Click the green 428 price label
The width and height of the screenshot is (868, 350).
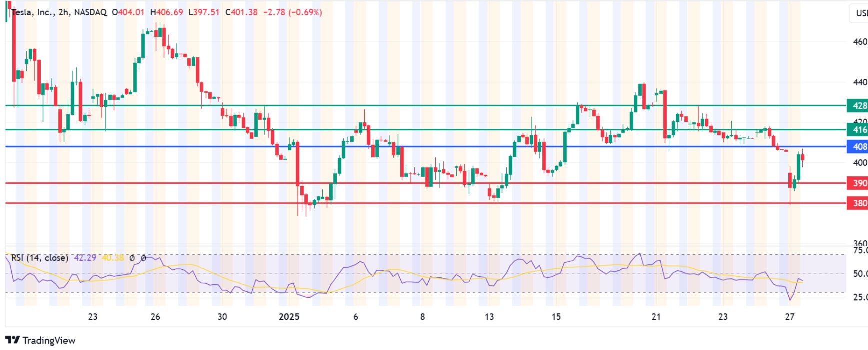858,106
